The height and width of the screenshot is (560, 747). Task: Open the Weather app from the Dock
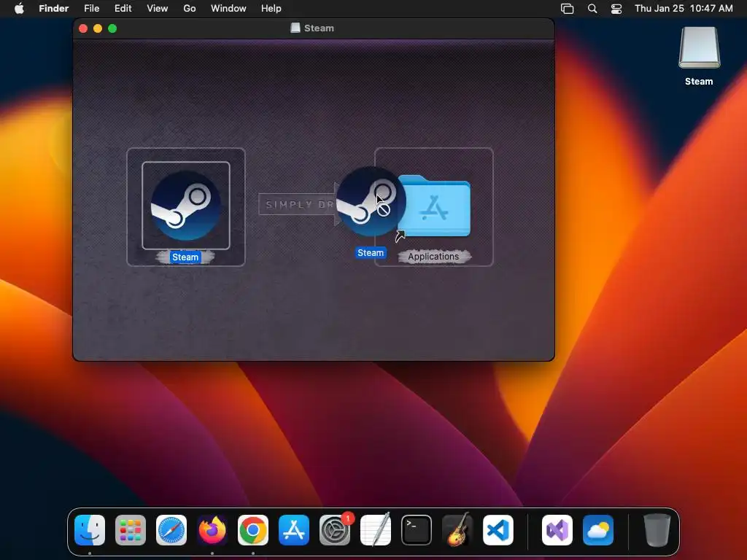[598, 530]
